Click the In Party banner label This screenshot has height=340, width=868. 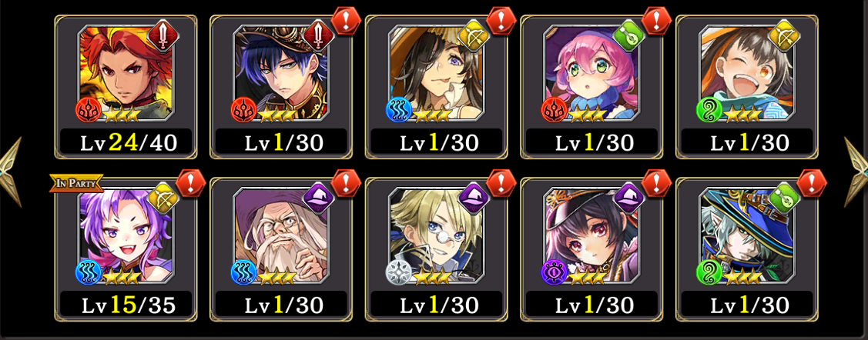pyautogui.click(x=77, y=183)
